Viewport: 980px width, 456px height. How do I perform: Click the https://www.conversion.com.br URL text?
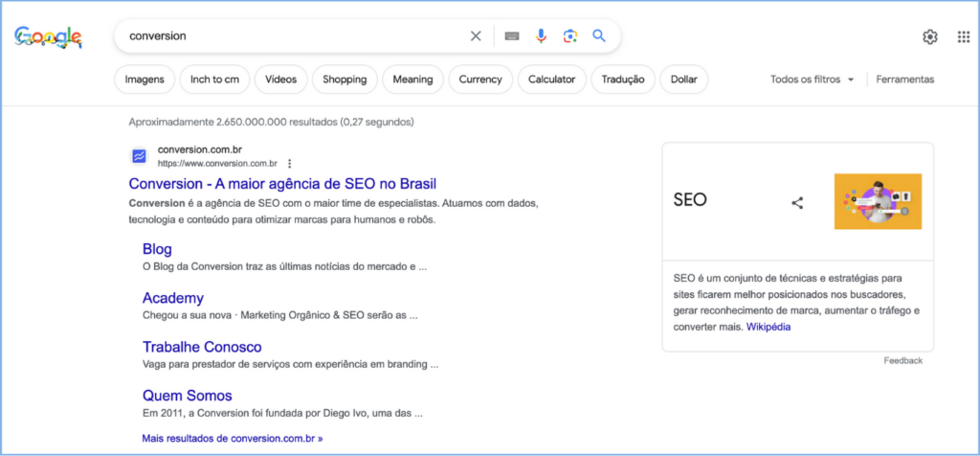tap(217, 164)
